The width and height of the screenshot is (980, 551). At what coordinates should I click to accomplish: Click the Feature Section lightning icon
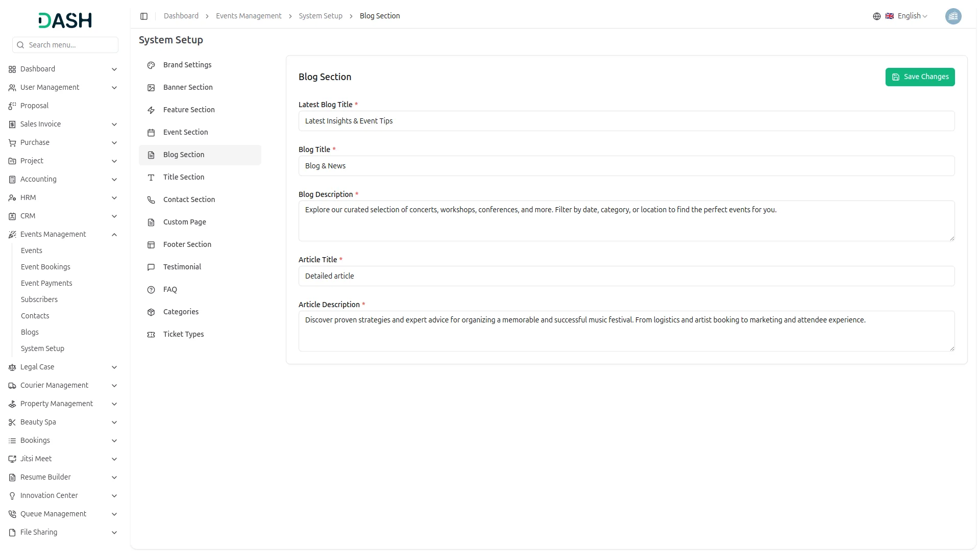point(151,110)
